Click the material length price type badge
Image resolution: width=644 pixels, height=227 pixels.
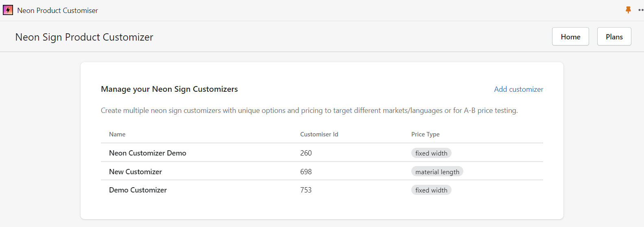pos(437,172)
